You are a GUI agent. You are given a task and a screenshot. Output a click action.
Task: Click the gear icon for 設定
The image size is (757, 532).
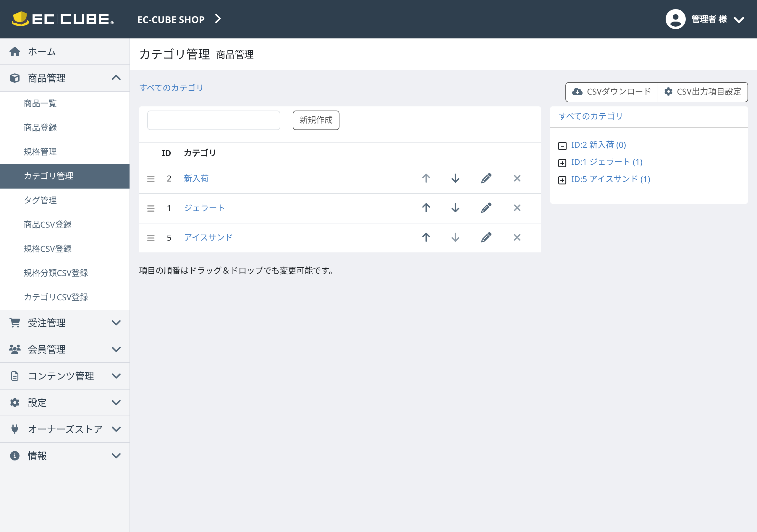(x=15, y=403)
